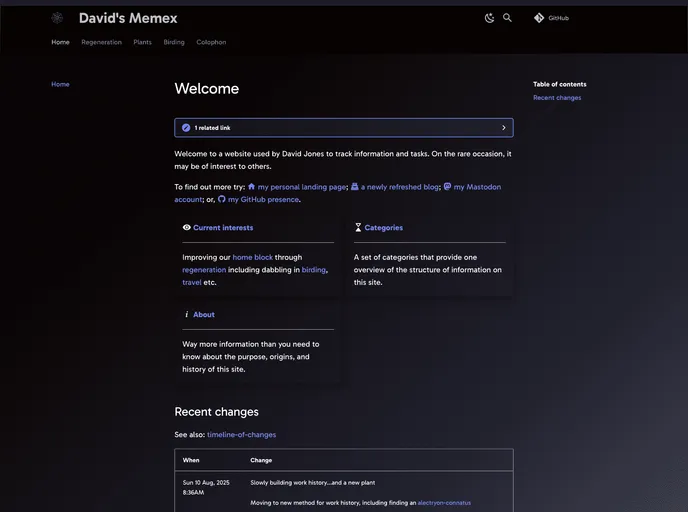
Task: Open the About card heading
Action: click(x=204, y=315)
